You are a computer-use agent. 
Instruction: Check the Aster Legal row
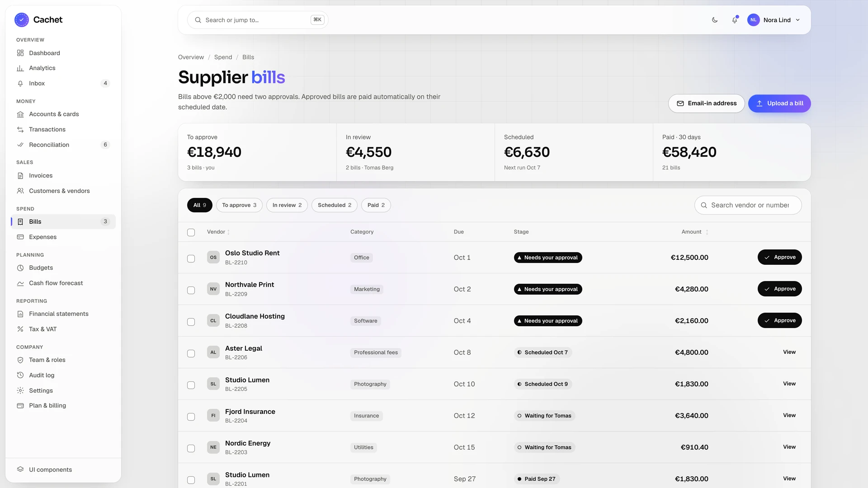tap(191, 353)
